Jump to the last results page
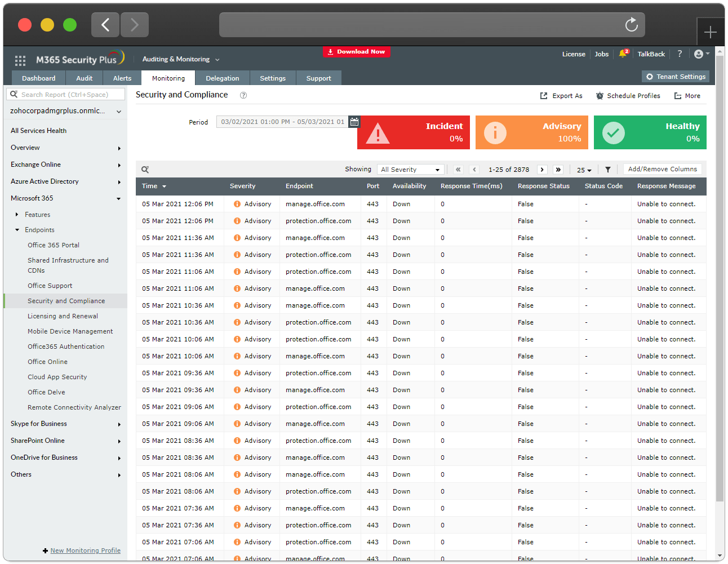Viewport: 728px width, 564px height. 558,170
